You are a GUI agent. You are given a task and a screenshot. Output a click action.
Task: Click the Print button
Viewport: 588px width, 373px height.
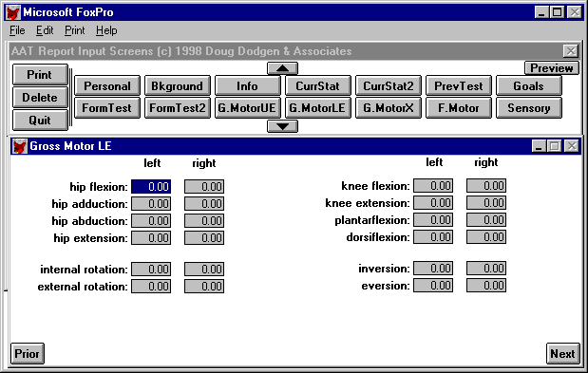coord(40,75)
